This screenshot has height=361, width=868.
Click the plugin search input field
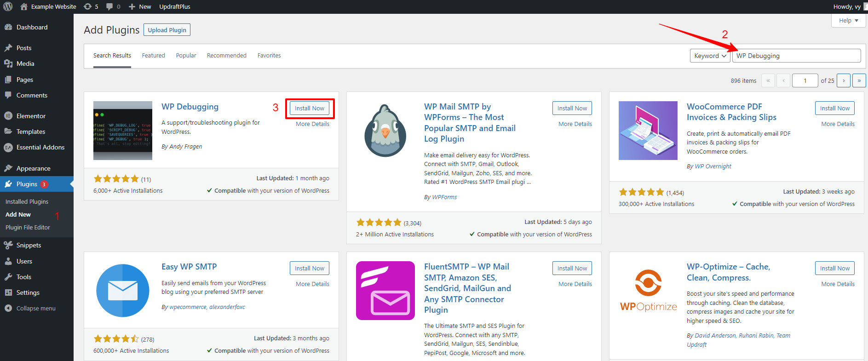pos(796,56)
